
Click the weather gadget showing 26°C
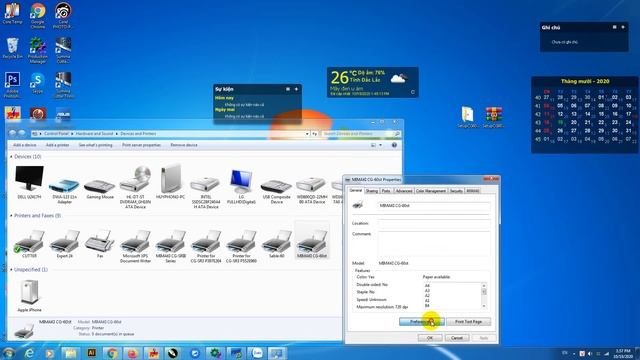tap(372, 82)
